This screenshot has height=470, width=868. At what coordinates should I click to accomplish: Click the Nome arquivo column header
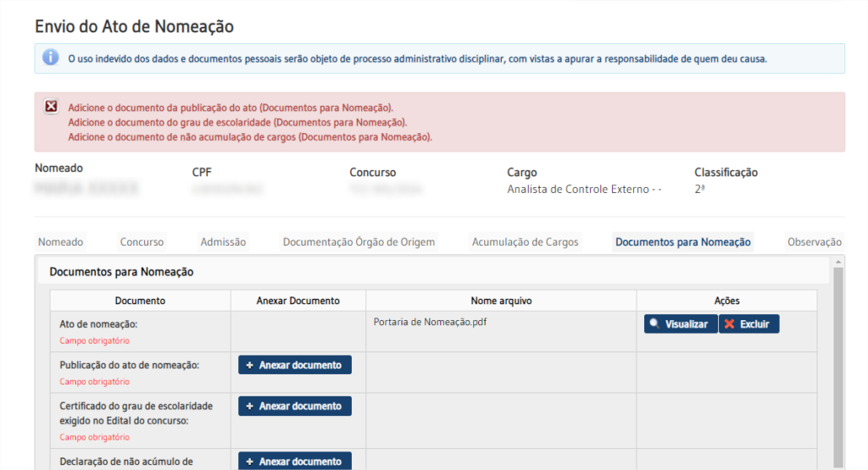pos(501,301)
